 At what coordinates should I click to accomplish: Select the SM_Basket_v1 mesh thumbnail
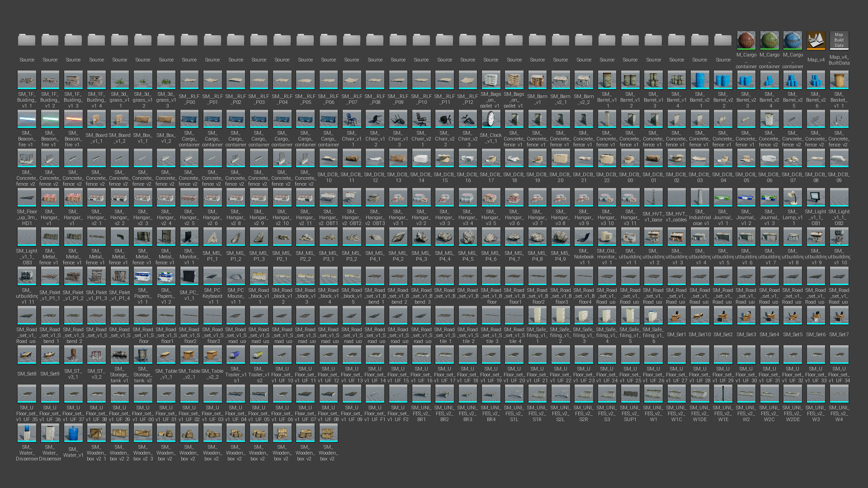[839, 80]
